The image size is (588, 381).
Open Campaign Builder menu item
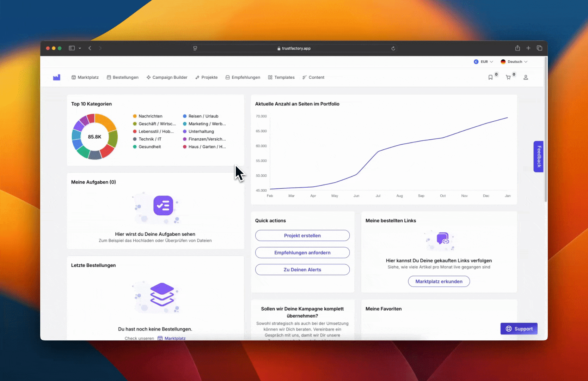pos(167,77)
